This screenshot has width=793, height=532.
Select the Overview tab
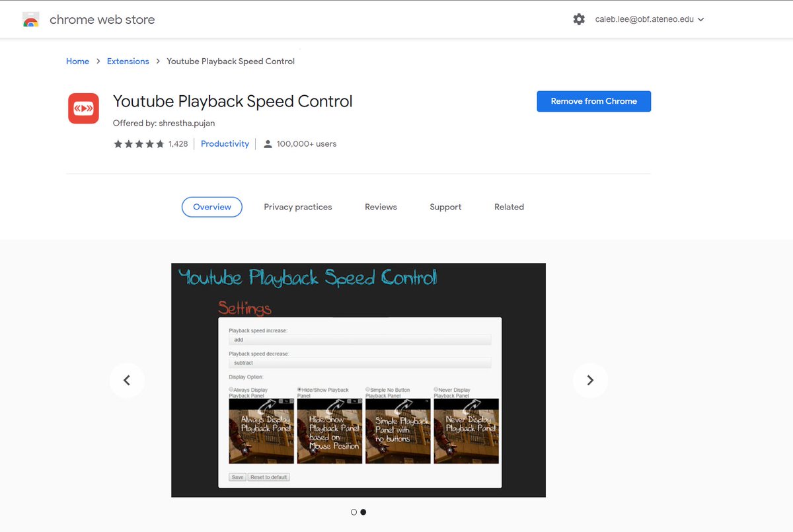pos(212,207)
